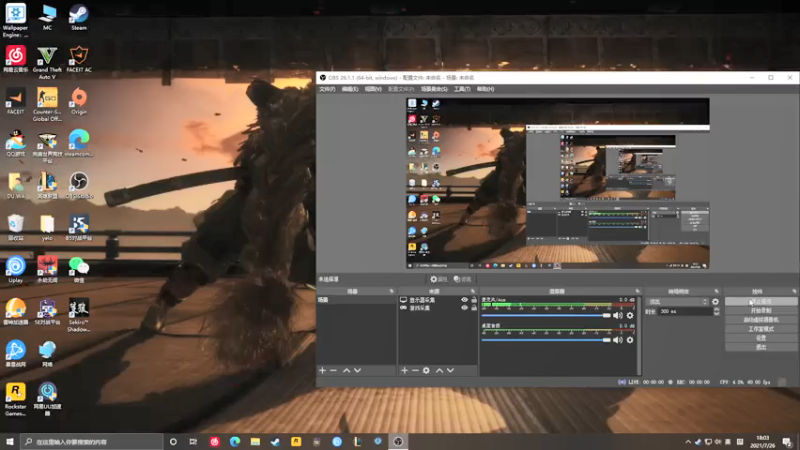The image size is (800, 450).
Task: Toggle lock on display capture source
Action: [473, 300]
